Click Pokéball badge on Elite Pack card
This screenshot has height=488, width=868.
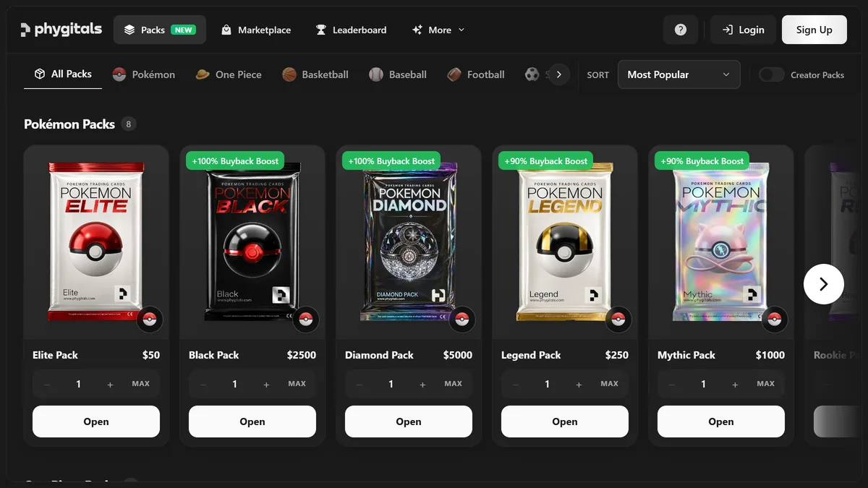150,320
